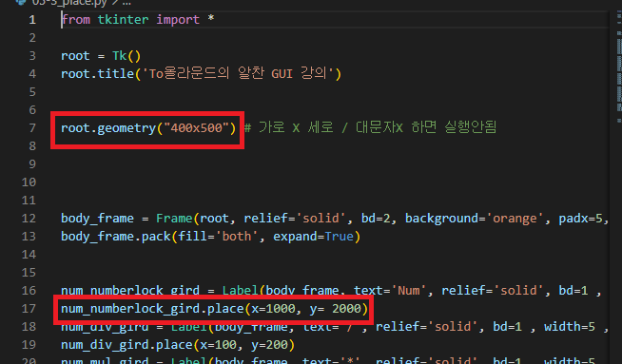Viewport: 622px width, 364px height.
Task: Click 'root.title' on line 4
Action: (98, 74)
